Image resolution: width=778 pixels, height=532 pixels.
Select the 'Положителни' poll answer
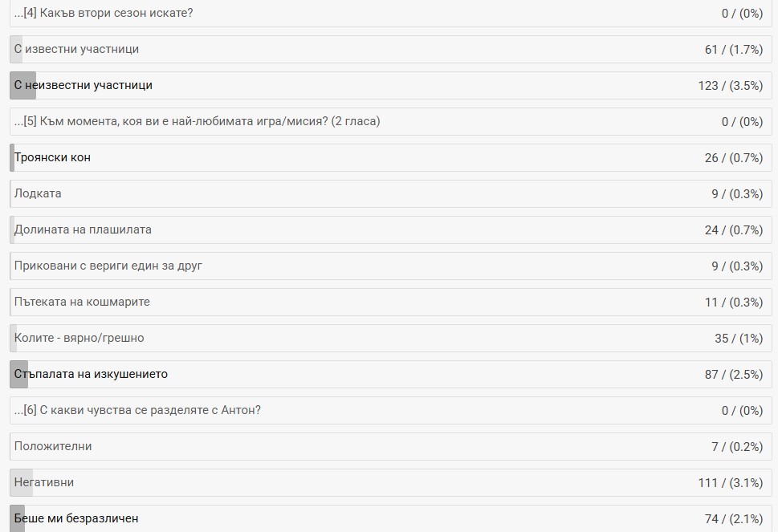pyautogui.click(x=53, y=447)
